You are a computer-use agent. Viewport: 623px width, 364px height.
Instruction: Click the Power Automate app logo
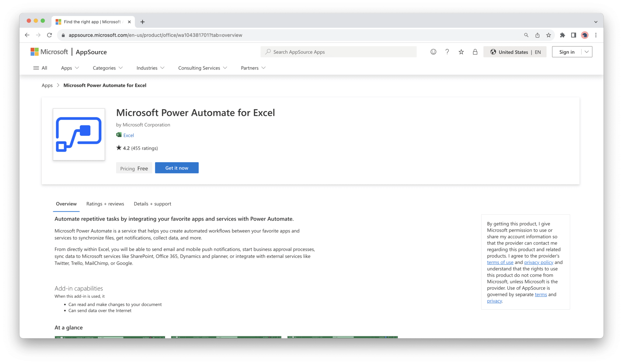pos(79,134)
